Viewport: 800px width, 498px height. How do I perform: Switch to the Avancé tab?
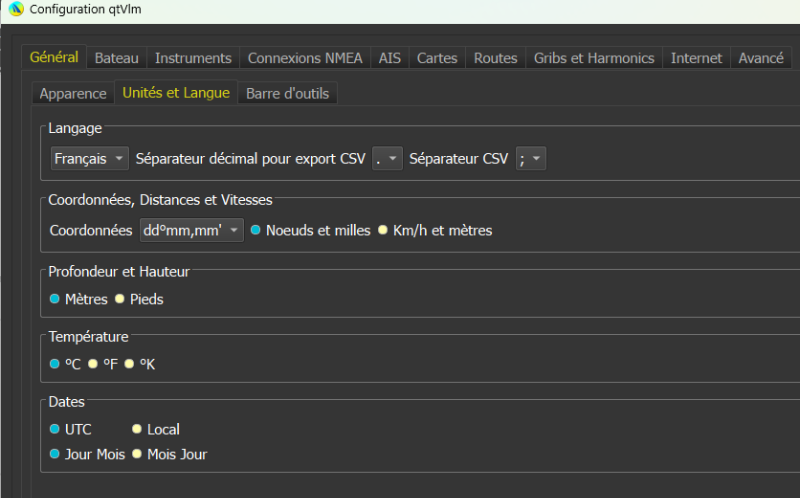pos(760,58)
